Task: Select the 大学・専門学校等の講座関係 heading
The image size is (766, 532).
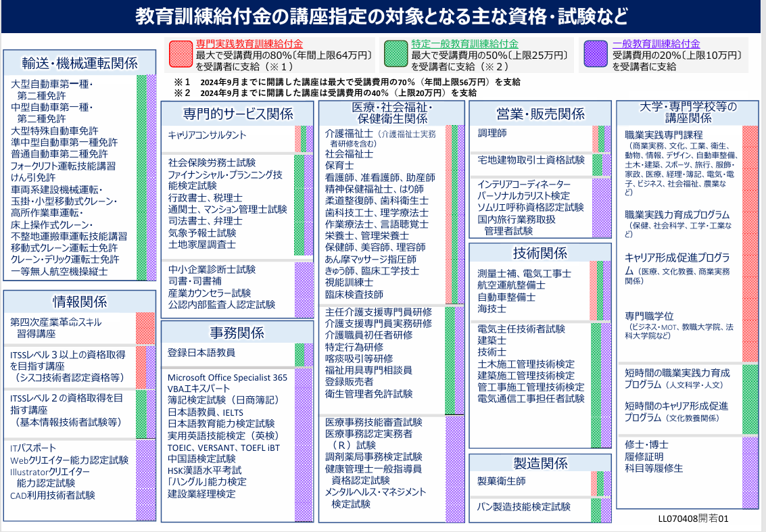Action: click(x=688, y=113)
